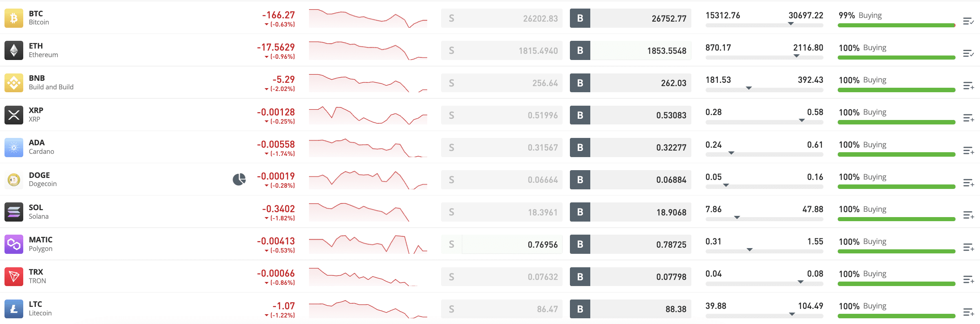
Task: Toggle ETH watchlist icon with checkmark
Action: tap(969, 53)
